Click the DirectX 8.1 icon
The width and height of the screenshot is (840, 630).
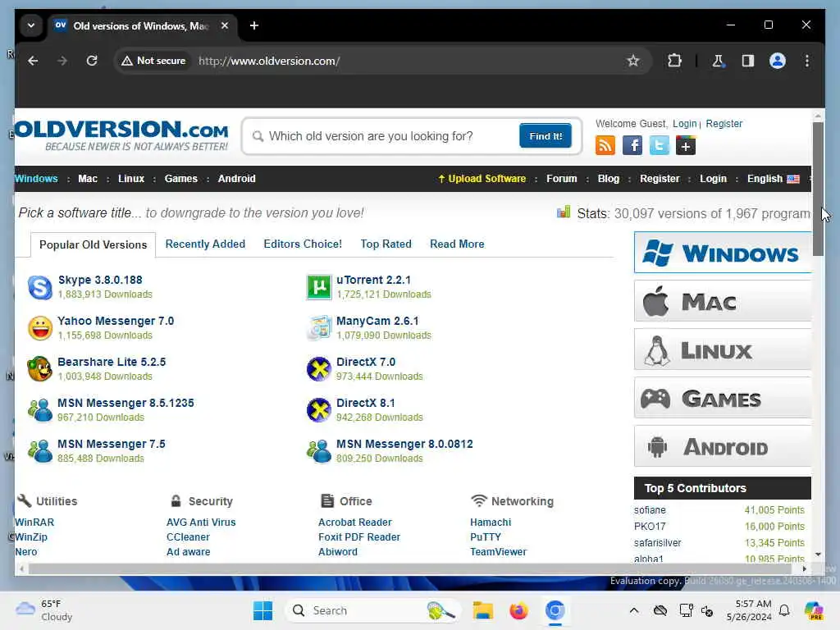pyautogui.click(x=319, y=410)
